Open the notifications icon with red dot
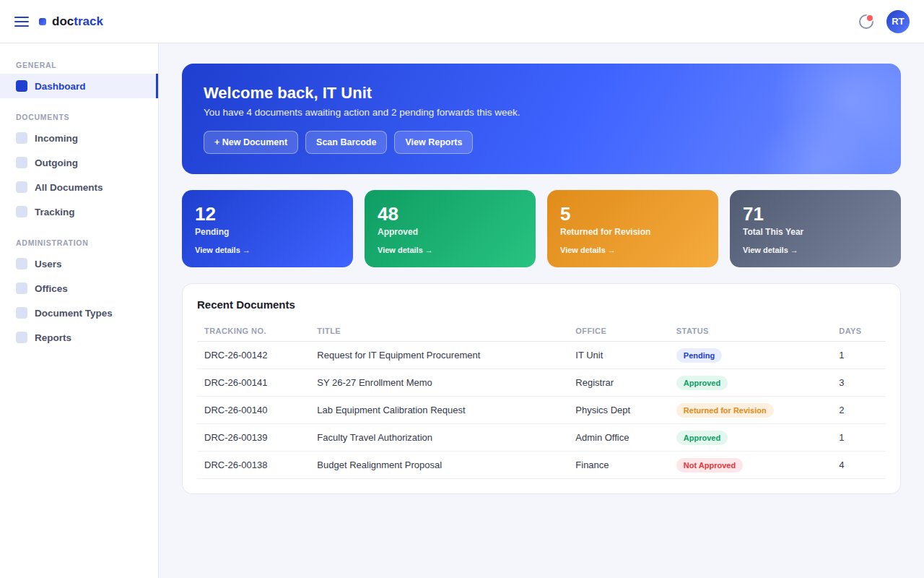The image size is (924, 578). (866, 22)
